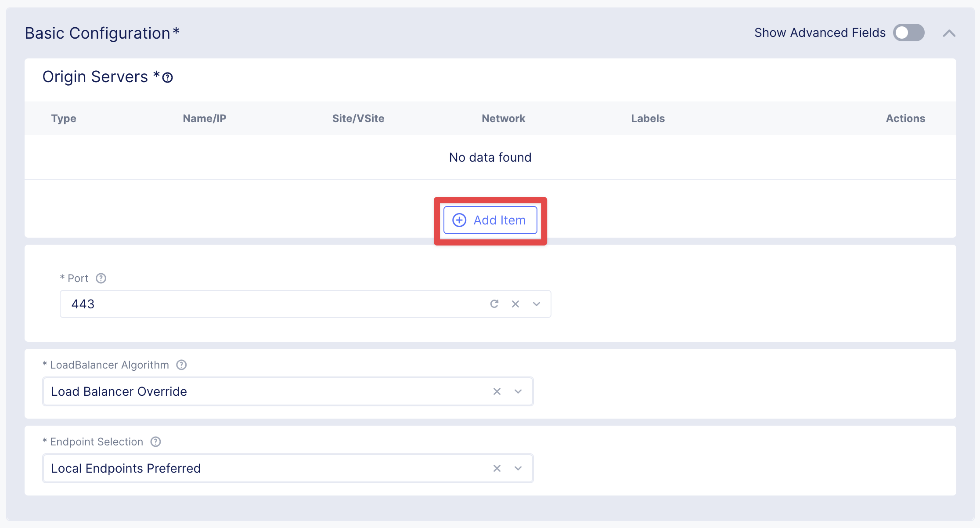
Task: Expand the Port dropdown arrow
Action: (537, 304)
